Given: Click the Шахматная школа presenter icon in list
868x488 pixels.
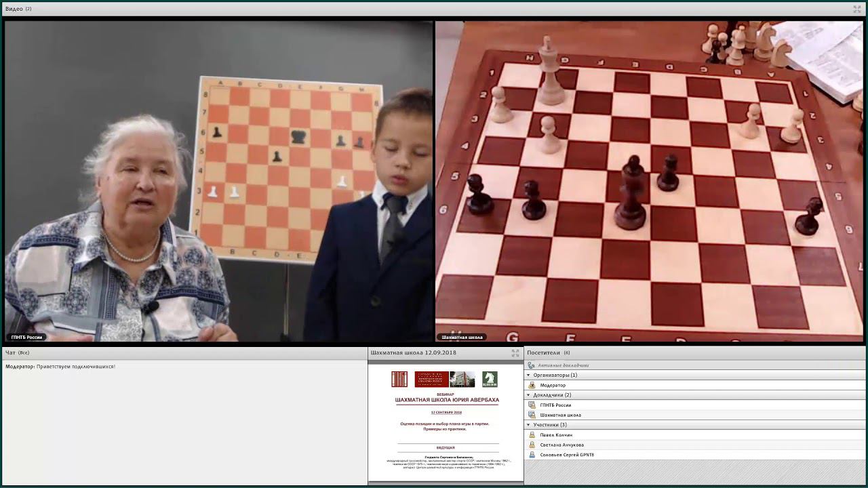Looking at the screenshot, I should coord(532,415).
